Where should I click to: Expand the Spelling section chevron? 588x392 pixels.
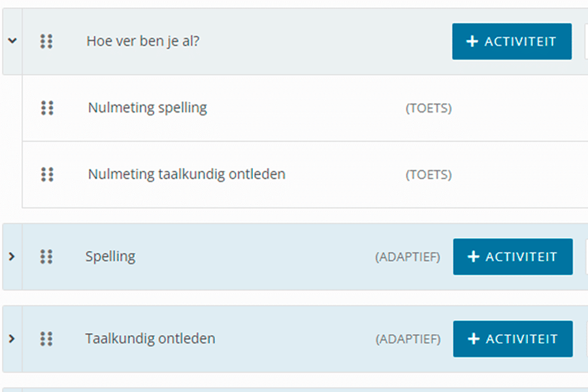pos(11,257)
